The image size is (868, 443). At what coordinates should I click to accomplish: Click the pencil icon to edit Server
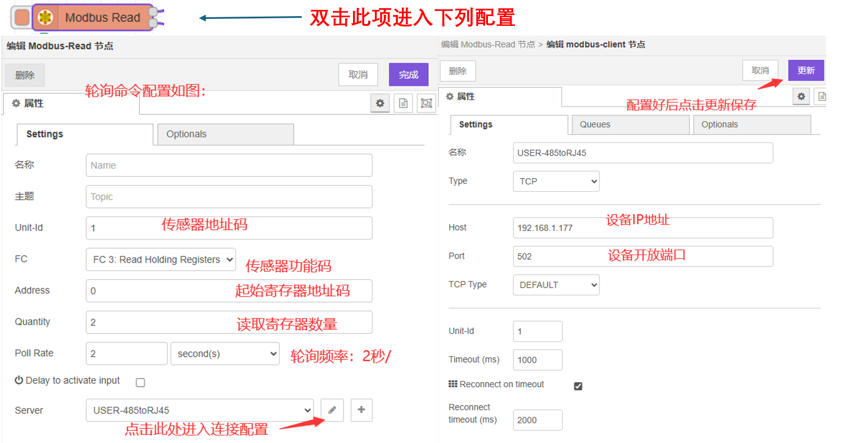pyautogui.click(x=332, y=410)
